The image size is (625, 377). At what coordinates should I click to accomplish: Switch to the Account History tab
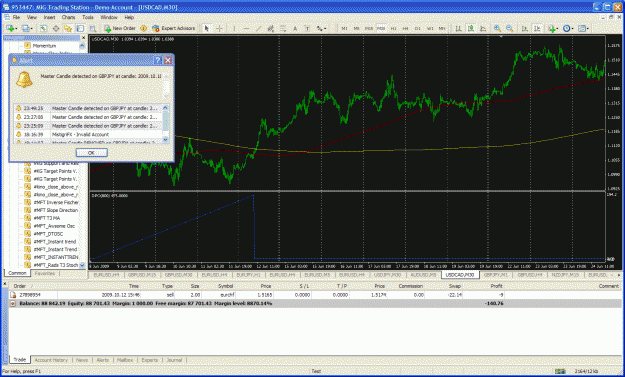pyautogui.click(x=51, y=360)
